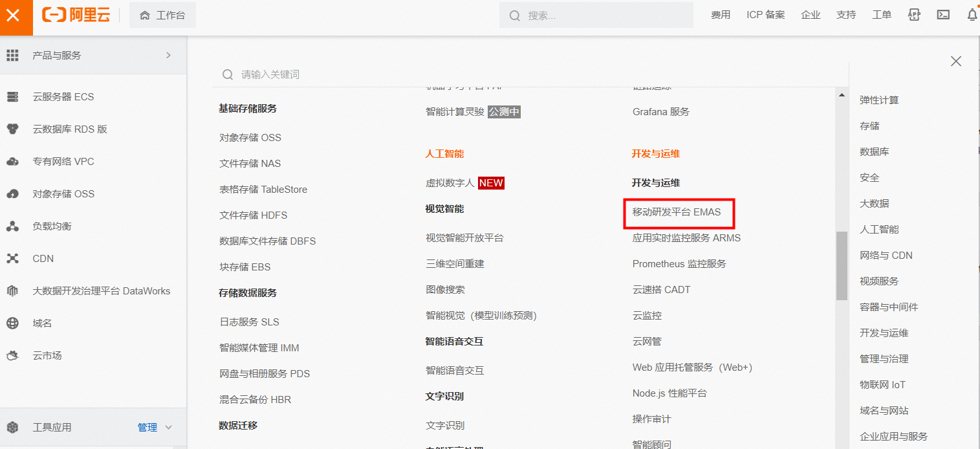
Task: Open 三维空间重建
Action: tap(455, 264)
